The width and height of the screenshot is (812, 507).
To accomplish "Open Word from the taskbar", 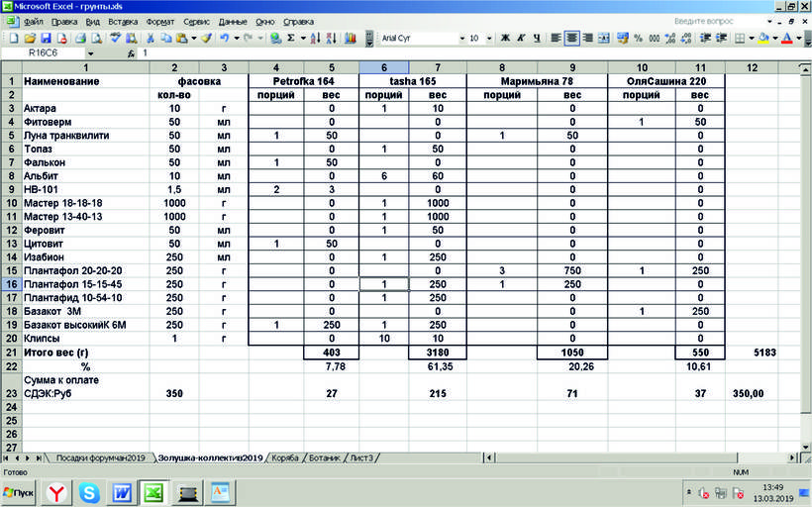I will tap(123, 491).
